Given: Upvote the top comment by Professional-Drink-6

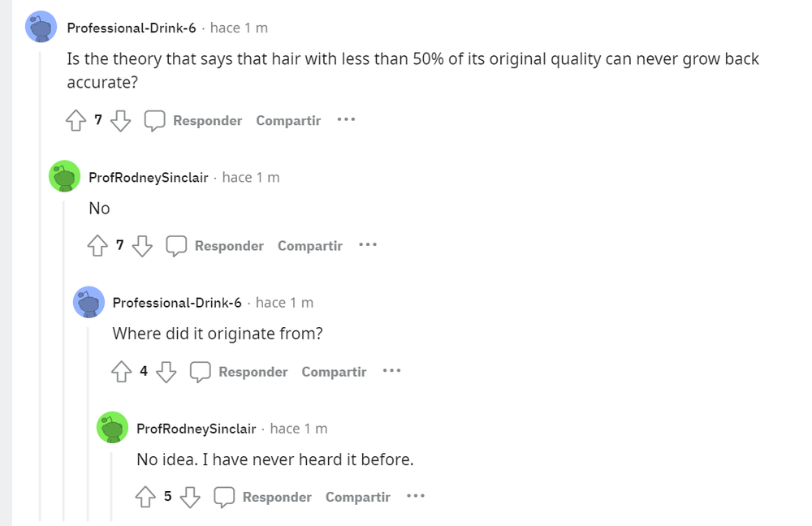Looking at the screenshot, I should pyautogui.click(x=75, y=120).
